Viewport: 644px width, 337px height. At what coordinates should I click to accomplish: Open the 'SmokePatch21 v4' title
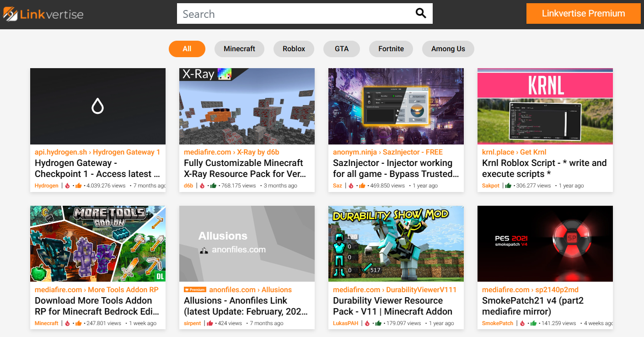tap(533, 306)
